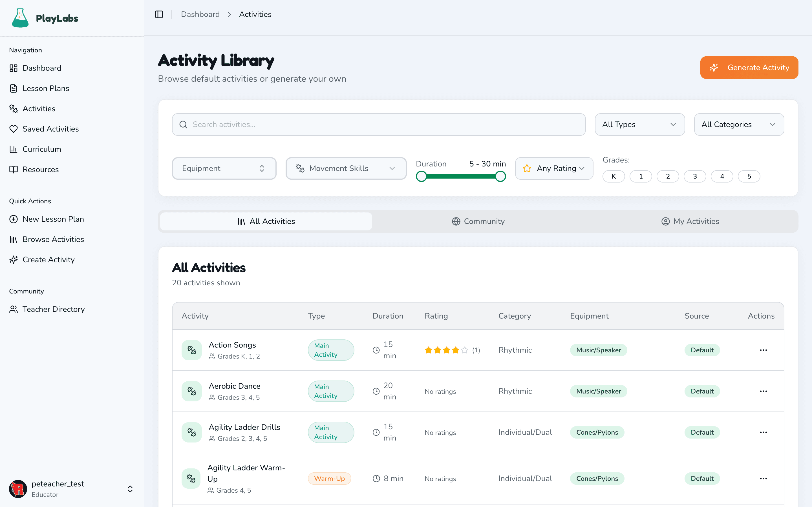This screenshot has width=812, height=507.
Task: Open Saved Activities via the heart icon
Action: tap(14, 128)
